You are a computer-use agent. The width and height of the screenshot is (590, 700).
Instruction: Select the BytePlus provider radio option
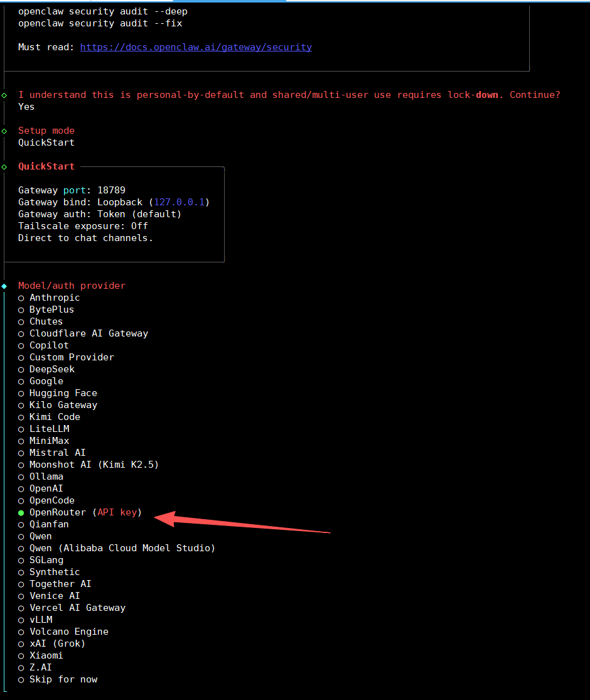point(46,310)
